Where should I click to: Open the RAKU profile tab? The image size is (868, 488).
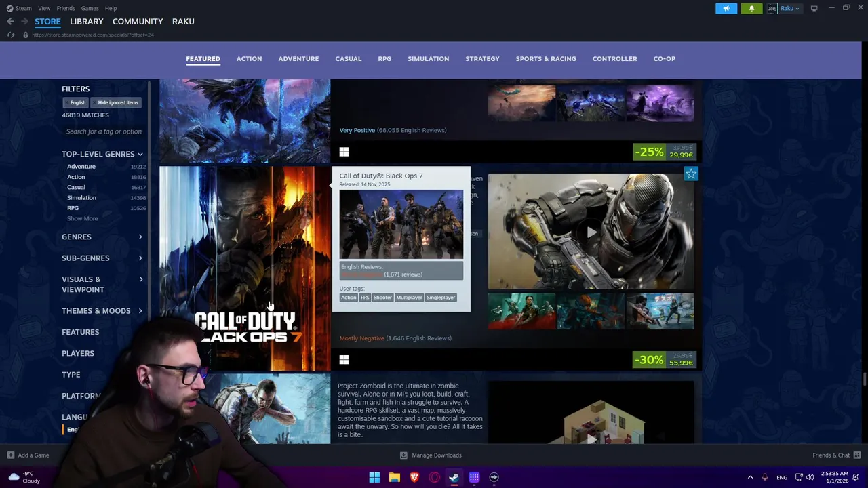[183, 22]
